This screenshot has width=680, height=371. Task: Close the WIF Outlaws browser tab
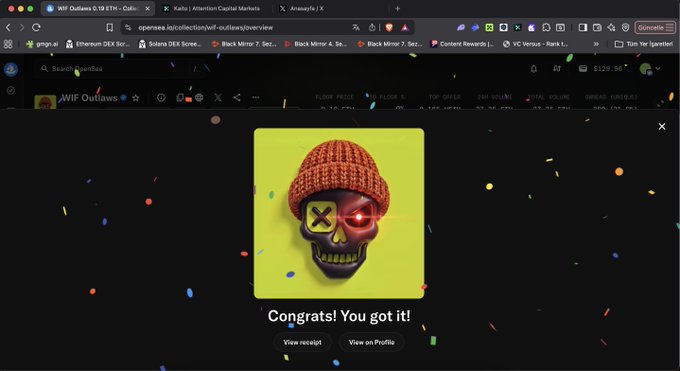(147, 8)
